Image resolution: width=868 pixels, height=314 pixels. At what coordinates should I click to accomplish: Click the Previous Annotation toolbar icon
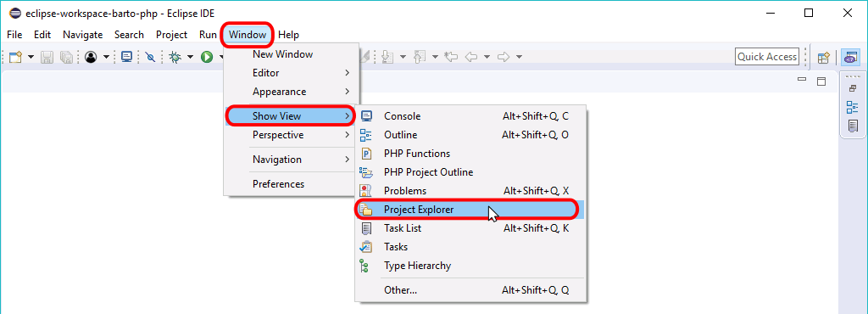tap(420, 57)
